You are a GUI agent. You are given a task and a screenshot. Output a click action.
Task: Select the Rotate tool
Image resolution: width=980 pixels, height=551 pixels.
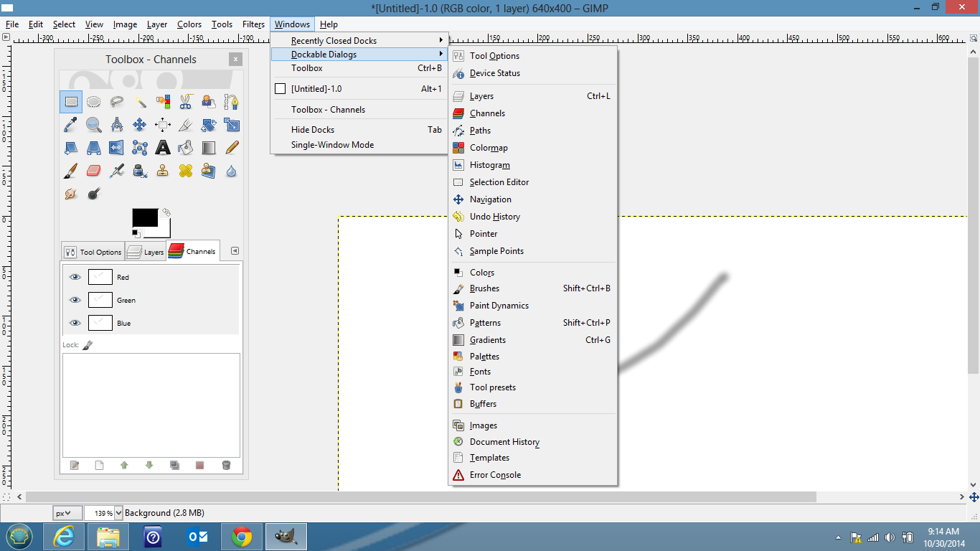click(209, 125)
